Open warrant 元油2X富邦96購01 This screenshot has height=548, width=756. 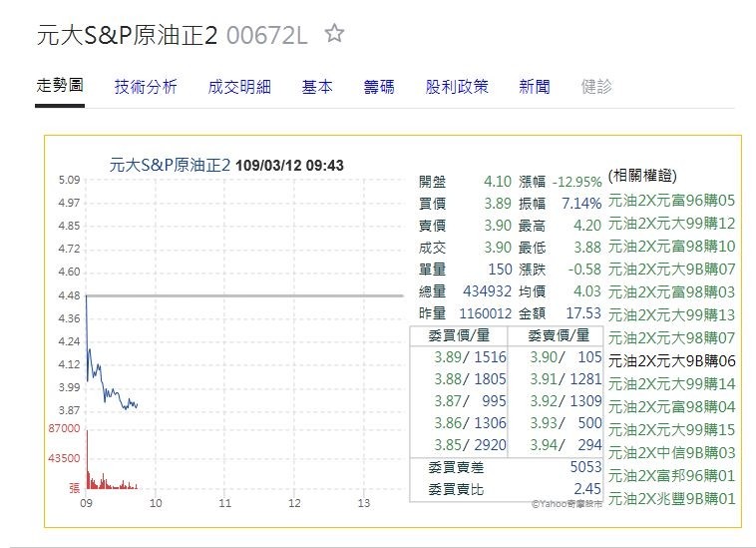(671, 476)
